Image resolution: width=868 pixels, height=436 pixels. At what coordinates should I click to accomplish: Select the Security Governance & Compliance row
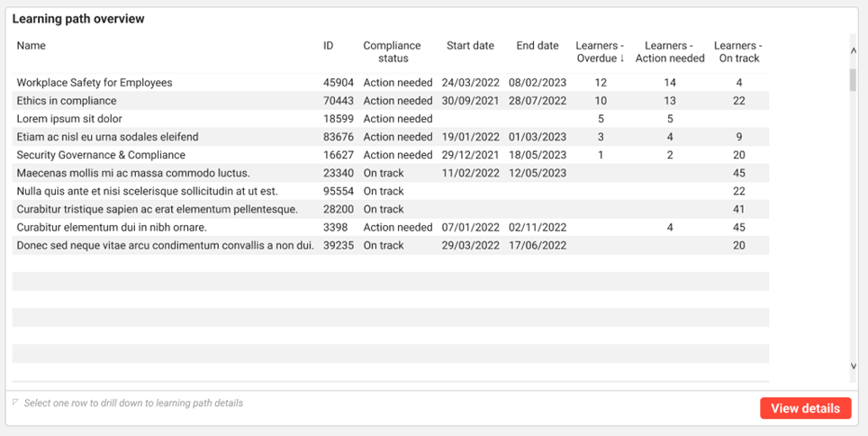101,155
